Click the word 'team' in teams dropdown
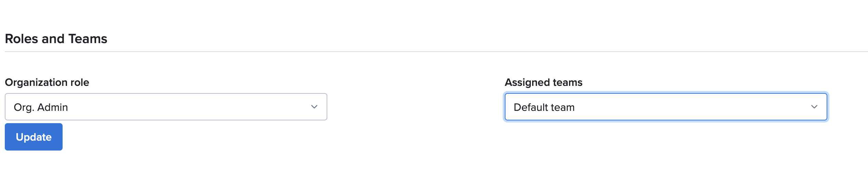 563,107
